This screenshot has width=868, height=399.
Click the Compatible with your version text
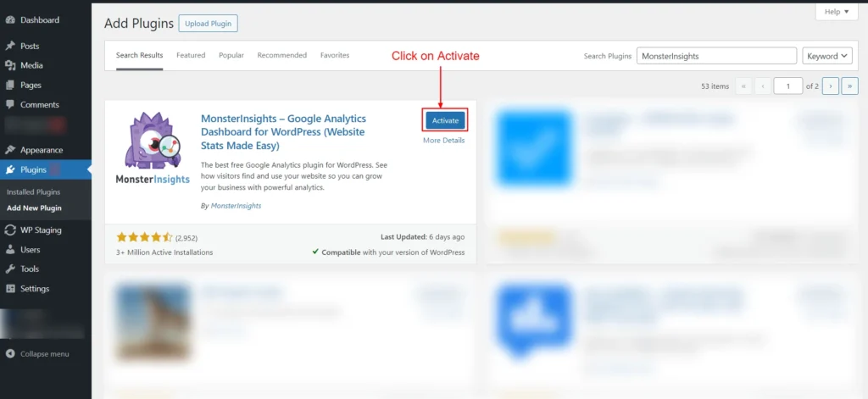point(388,252)
